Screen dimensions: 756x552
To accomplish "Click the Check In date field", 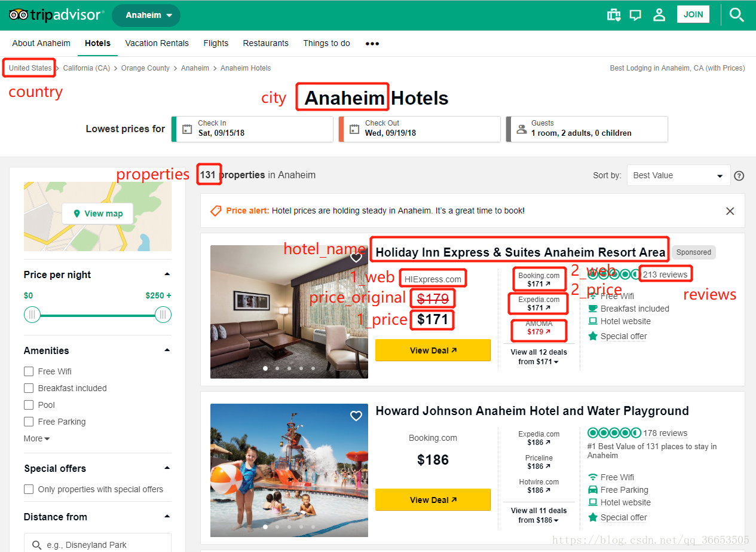I will click(x=252, y=129).
